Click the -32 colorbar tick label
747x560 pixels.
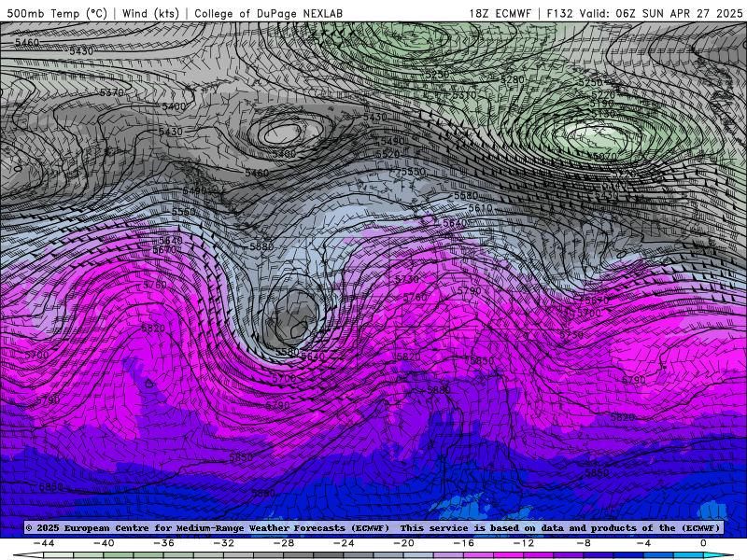223,543
